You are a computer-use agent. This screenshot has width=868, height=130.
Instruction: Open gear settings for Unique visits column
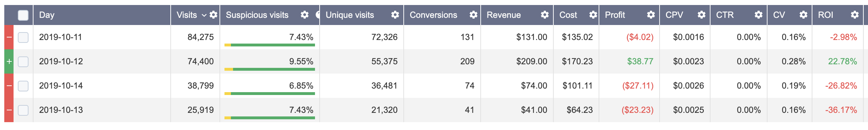pyautogui.click(x=395, y=15)
